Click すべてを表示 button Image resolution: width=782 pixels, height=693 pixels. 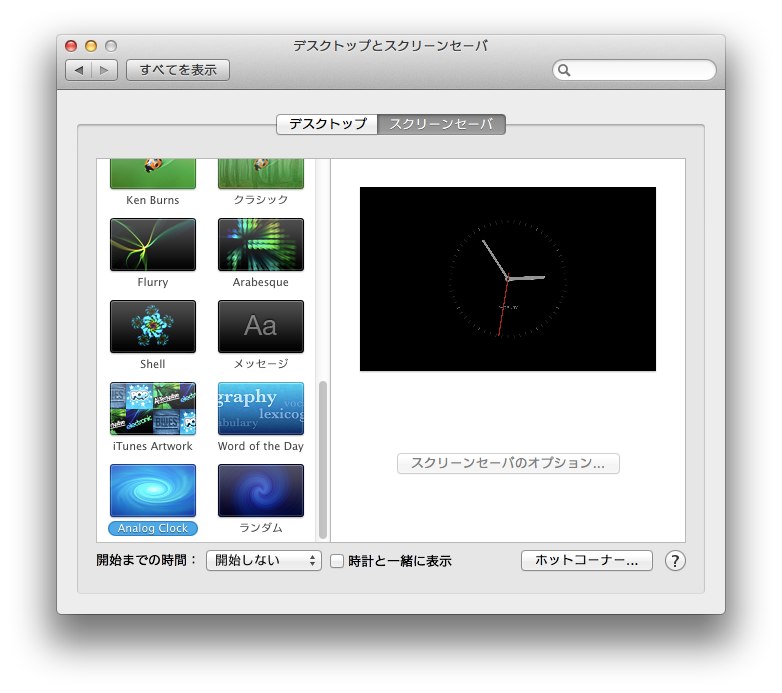pyautogui.click(x=178, y=70)
